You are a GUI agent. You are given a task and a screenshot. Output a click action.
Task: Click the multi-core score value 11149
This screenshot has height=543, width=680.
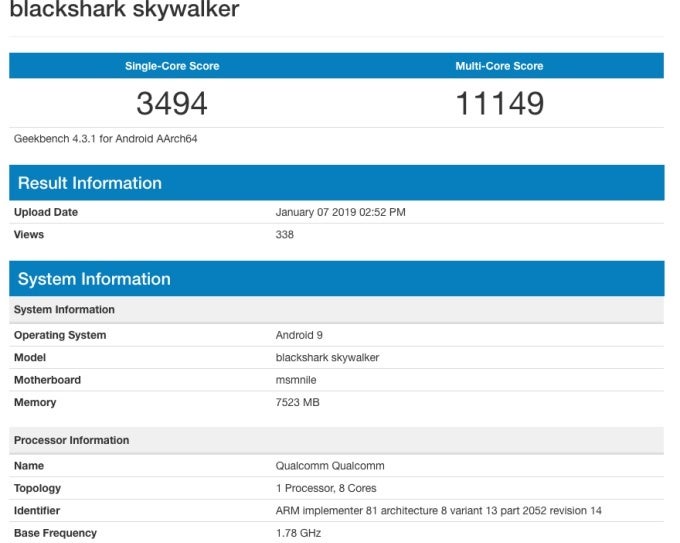(x=500, y=103)
